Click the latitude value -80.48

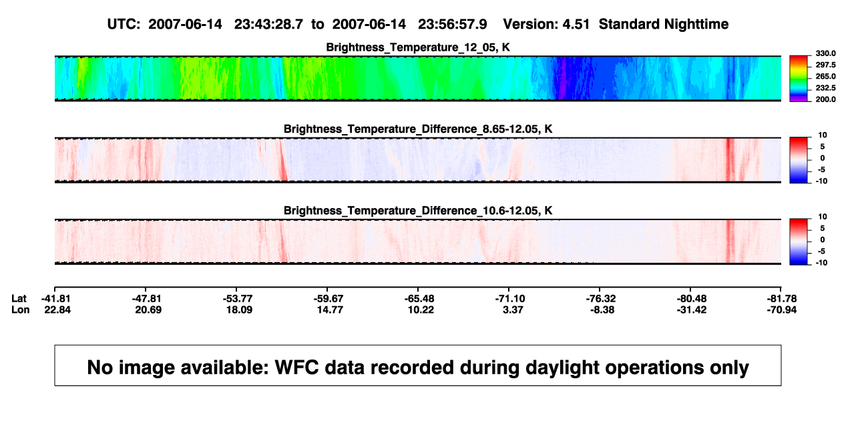point(690,298)
